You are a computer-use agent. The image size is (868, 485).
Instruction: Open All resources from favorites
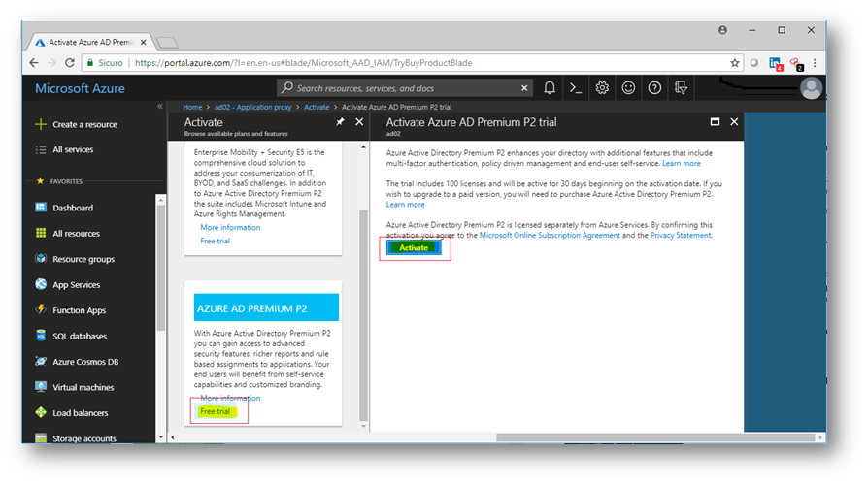pos(76,234)
